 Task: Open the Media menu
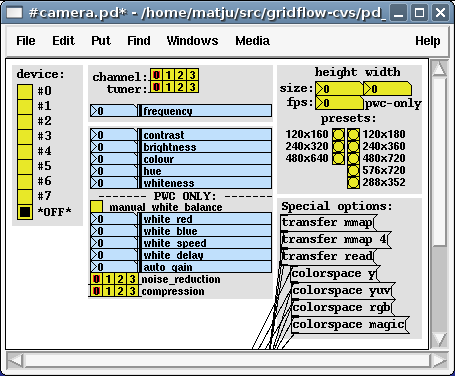[x=252, y=41]
